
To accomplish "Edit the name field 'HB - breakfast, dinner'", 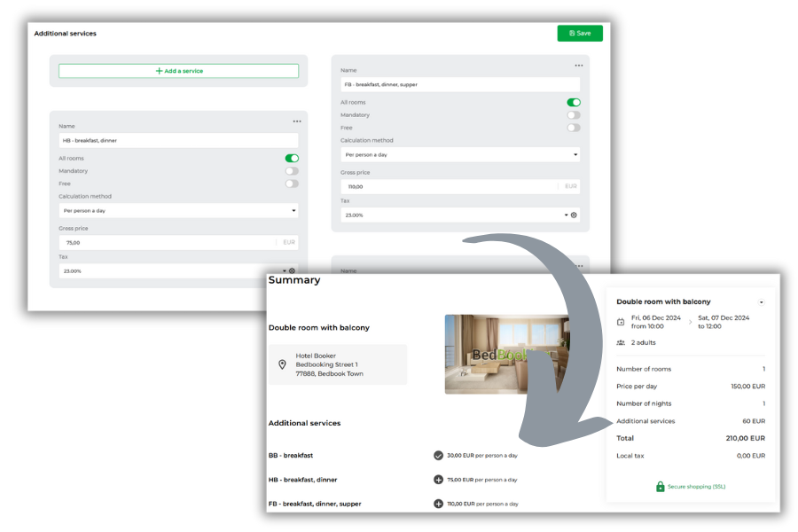I will [x=178, y=140].
